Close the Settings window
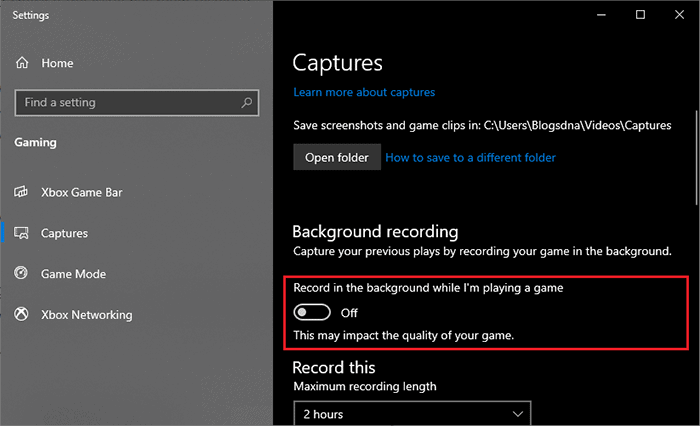This screenshot has height=426, width=700. [679, 15]
